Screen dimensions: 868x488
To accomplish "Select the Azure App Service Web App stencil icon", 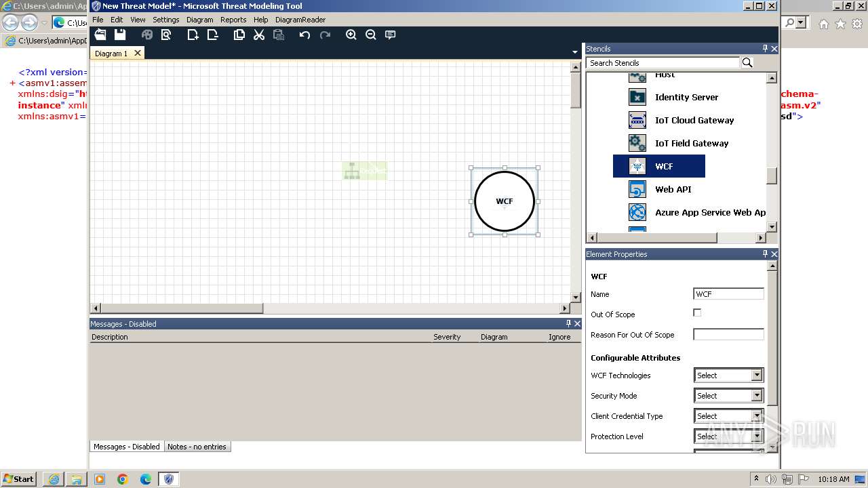I will click(x=637, y=212).
